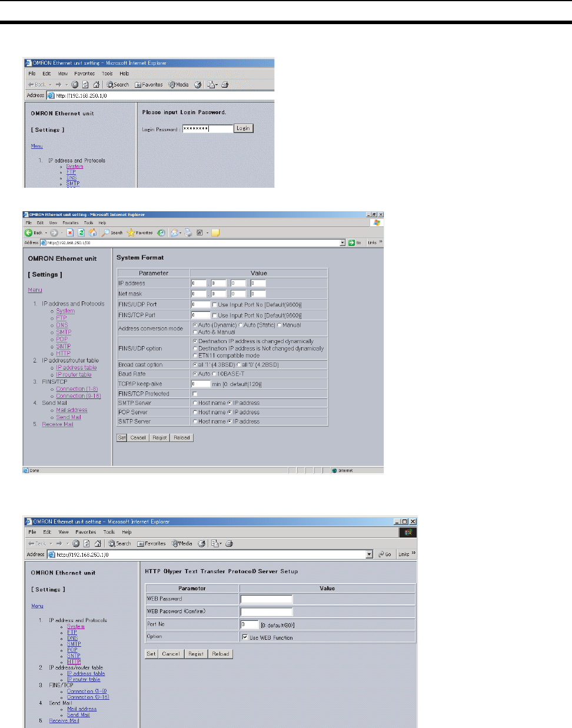This screenshot has width=572, height=728.
Task: Select the ETN11 compatible mode radio button
Action: [195, 355]
